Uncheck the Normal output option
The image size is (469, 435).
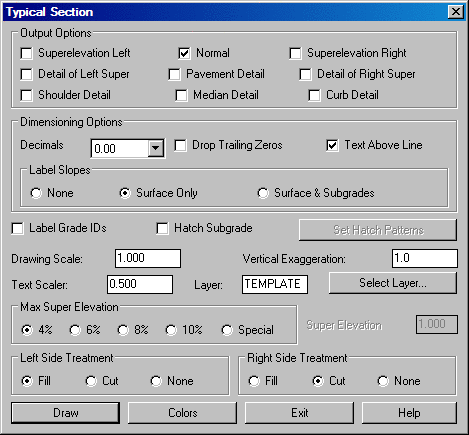pos(184,53)
